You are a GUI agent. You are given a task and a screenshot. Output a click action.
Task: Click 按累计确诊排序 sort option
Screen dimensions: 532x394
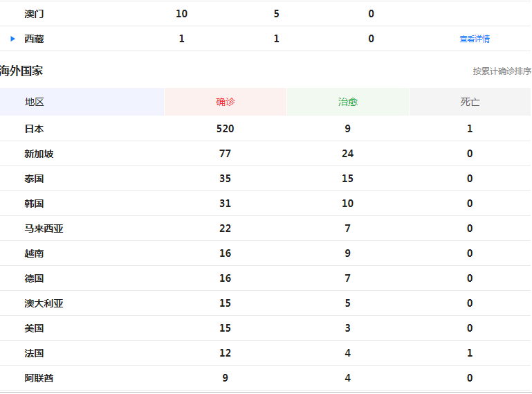(x=502, y=71)
